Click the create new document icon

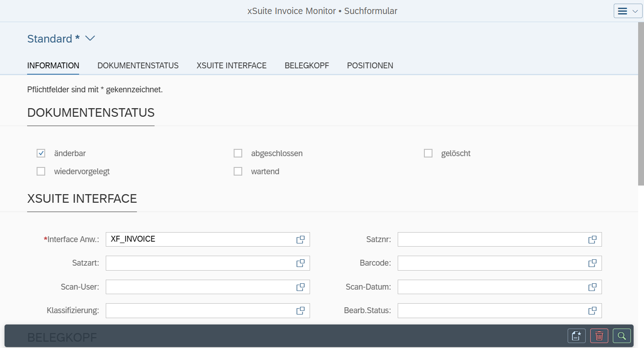tap(576, 336)
